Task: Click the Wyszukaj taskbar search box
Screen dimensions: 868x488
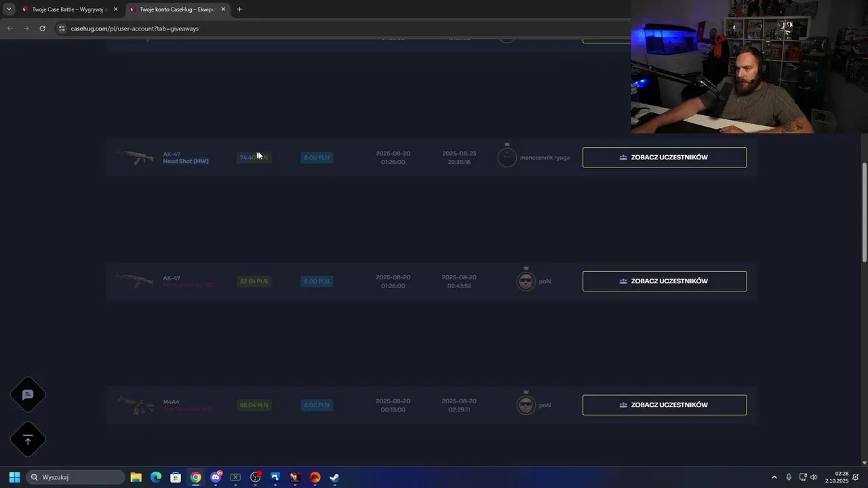Action: [x=76, y=477]
